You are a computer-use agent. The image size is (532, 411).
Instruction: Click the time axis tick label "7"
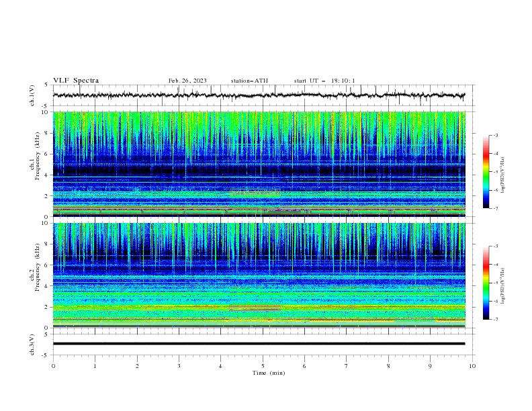point(347,366)
